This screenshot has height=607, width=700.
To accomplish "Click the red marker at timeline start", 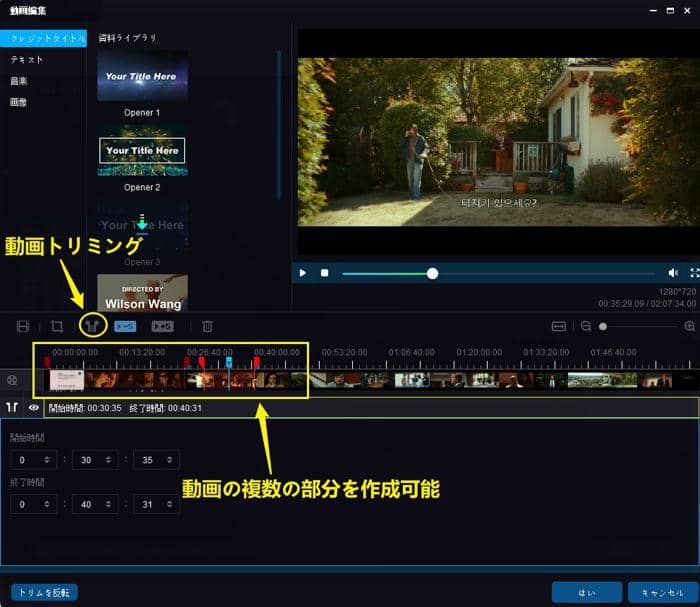I will coord(47,362).
